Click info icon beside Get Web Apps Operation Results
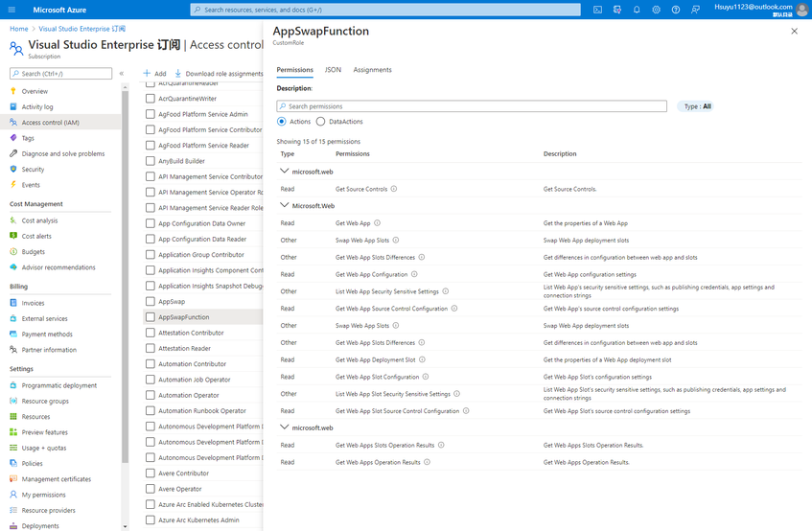Screen dimensions: 812x531 point(428,462)
